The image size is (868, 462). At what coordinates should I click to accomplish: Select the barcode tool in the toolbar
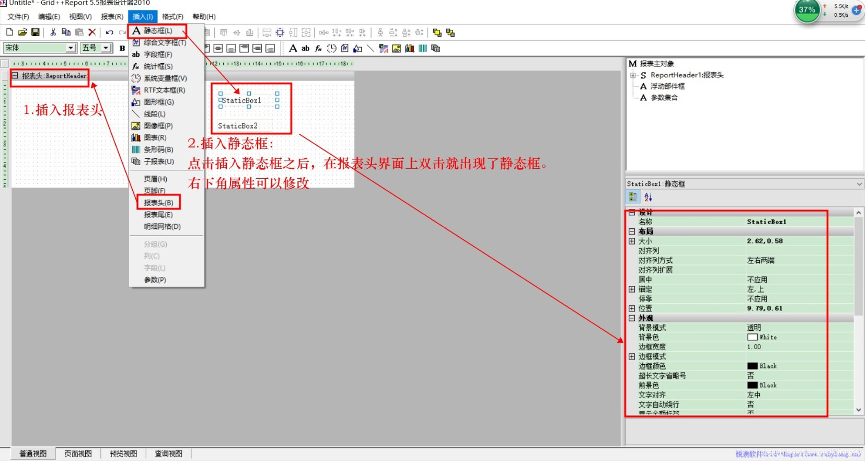[x=423, y=48]
